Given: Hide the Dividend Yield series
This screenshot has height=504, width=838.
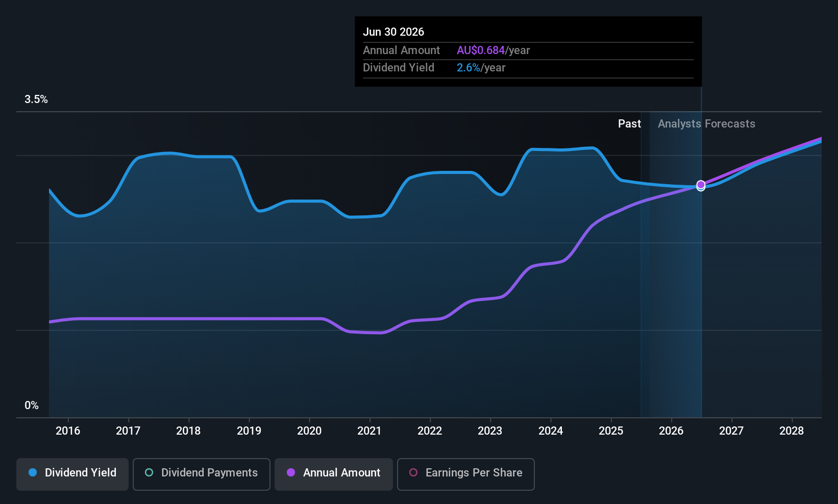Looking at the screenshot, I should tap(72, 474).
